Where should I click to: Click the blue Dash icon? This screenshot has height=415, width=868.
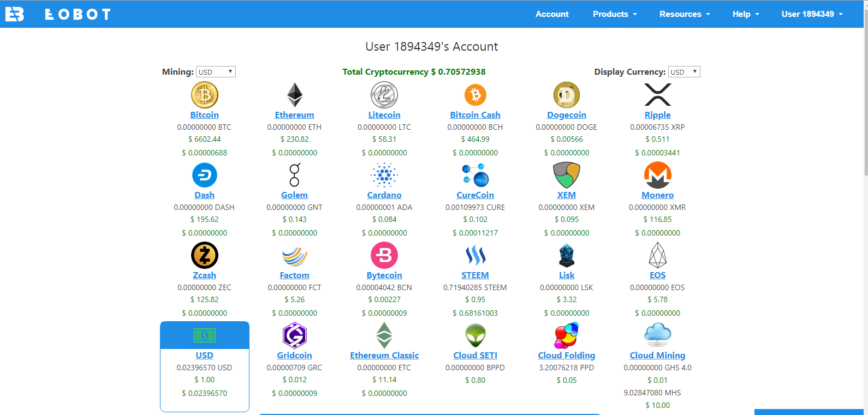[205, 175]
